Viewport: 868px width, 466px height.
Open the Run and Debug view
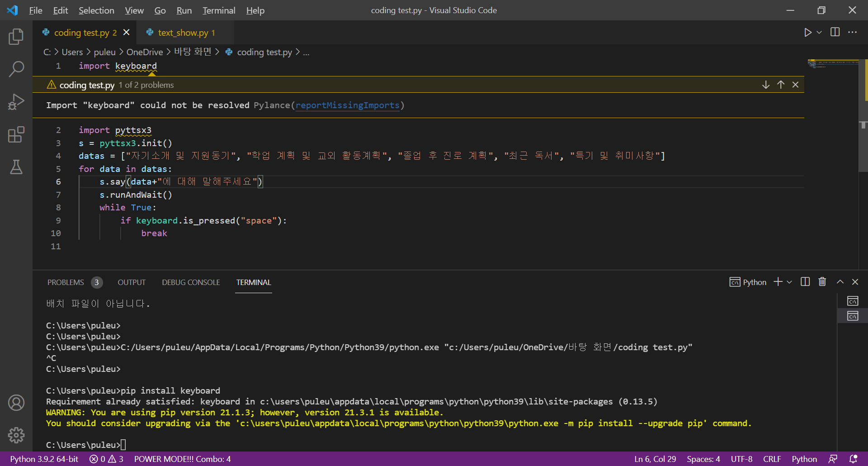coord(16,102)
